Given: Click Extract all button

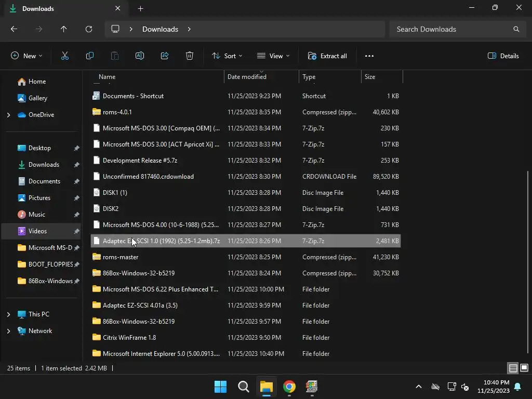Looking at the screenshot, I should click(x=327, y=56).
